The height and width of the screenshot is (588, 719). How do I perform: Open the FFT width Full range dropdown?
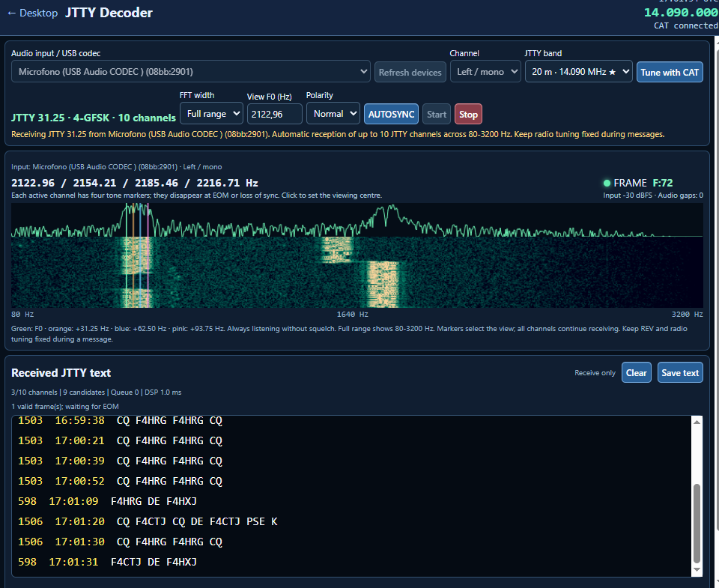coord(211,113)
